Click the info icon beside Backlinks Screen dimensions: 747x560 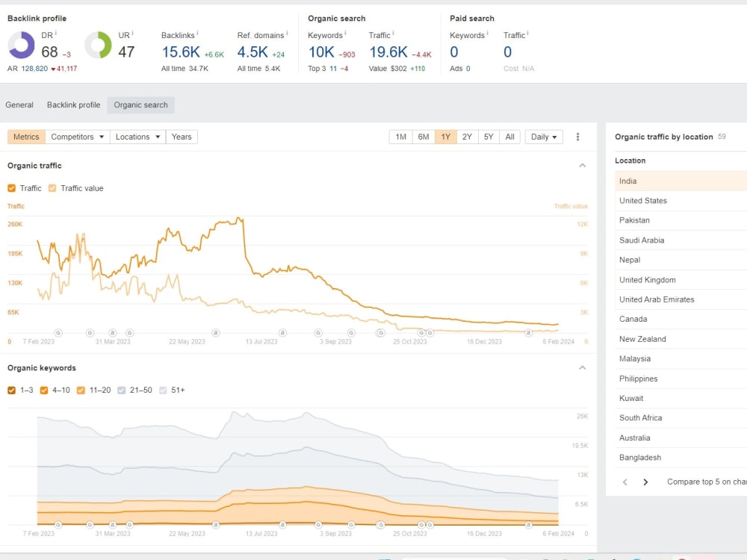[x=197, y=34]
